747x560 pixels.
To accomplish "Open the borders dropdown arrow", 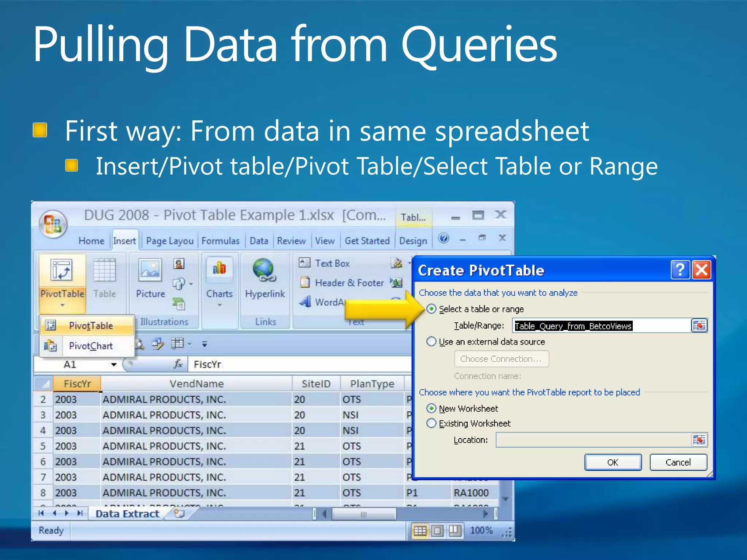I will tap(189, 344).
